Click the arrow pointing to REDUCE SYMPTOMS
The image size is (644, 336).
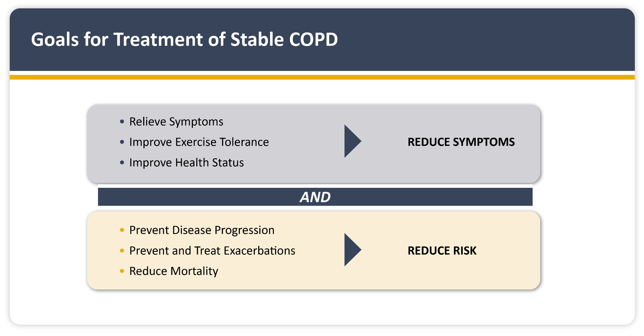point(351,141)
